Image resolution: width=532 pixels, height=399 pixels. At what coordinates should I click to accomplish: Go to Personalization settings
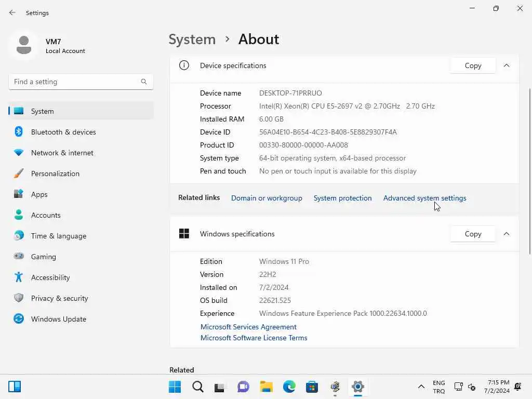[x=81, y=174]
